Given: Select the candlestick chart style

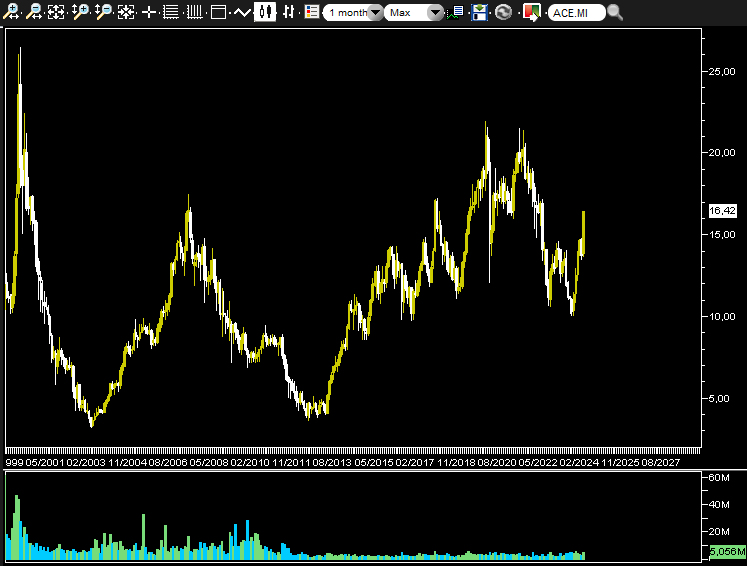Looking at the screenshot, I should (265, 12).
